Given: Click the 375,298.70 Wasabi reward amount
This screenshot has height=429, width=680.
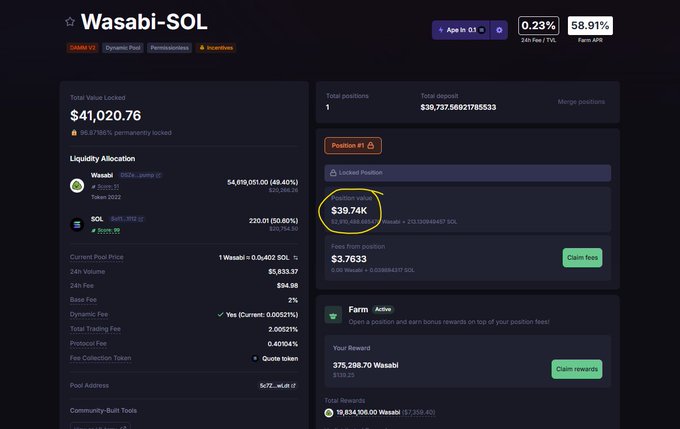Looking at the screenshot, I should pyautogui.click(x=366, y=365).
